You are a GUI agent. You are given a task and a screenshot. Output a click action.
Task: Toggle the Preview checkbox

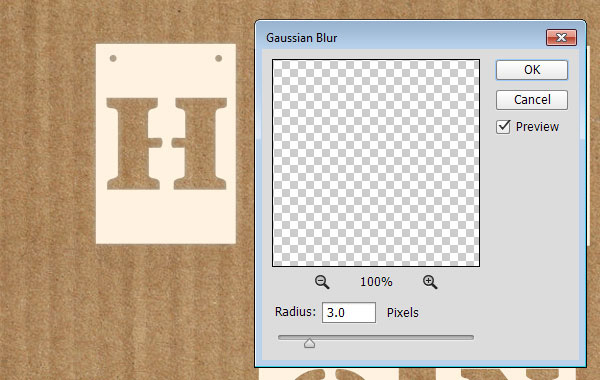pyautogui.click(x=503, y=127)
